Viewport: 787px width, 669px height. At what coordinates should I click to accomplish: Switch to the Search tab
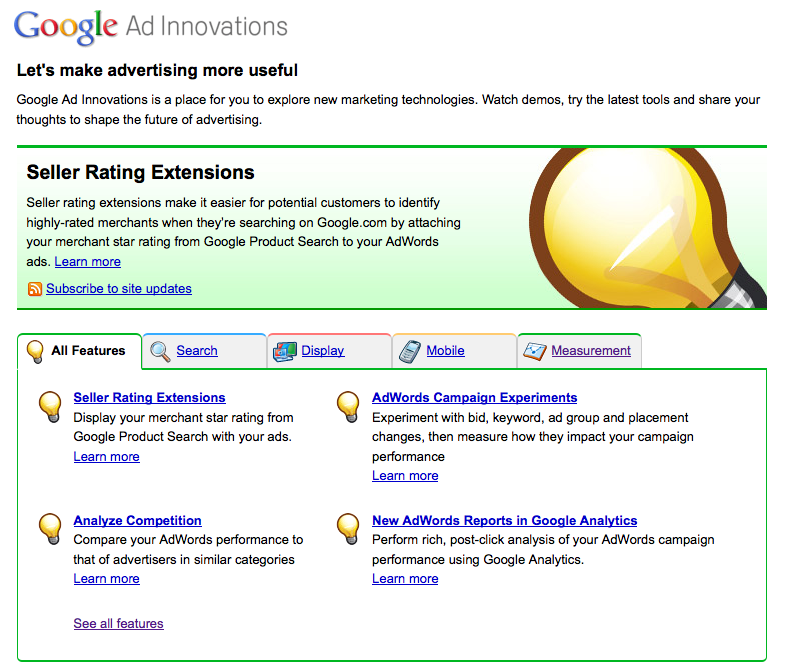click(197, 351)
